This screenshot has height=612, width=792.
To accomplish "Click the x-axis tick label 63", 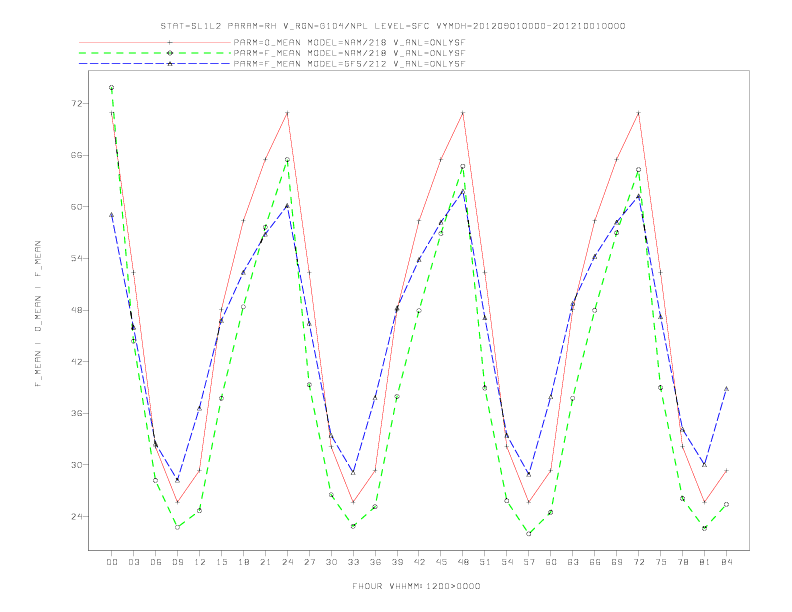I will (x=573, y=562).
